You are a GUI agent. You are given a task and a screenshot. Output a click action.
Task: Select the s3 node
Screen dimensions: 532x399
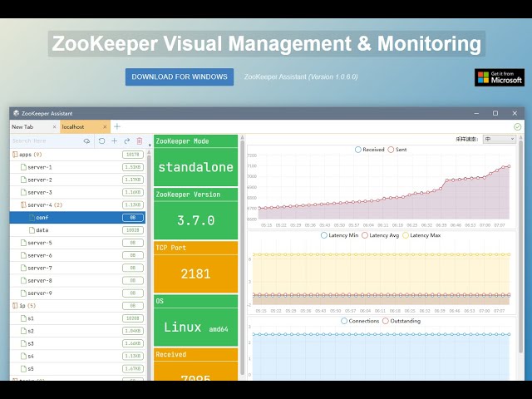(77, 343)
